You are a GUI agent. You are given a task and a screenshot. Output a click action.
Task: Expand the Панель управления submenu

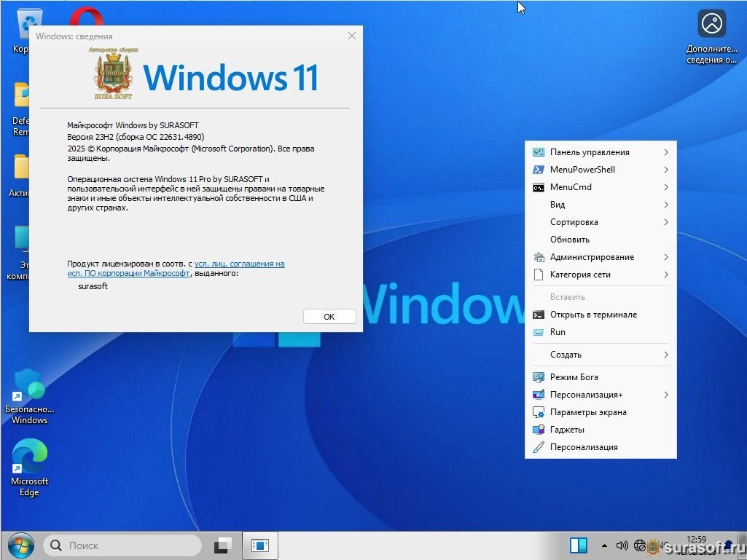601,152
